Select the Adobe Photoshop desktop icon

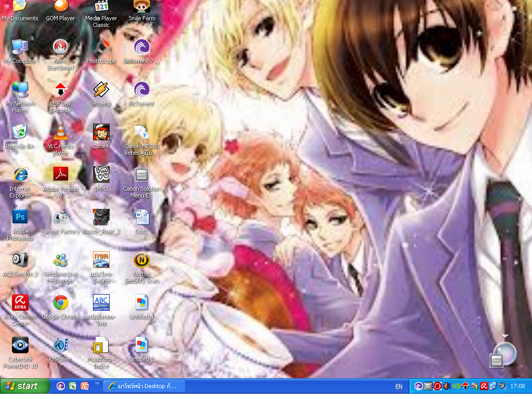tap(20, 225)
